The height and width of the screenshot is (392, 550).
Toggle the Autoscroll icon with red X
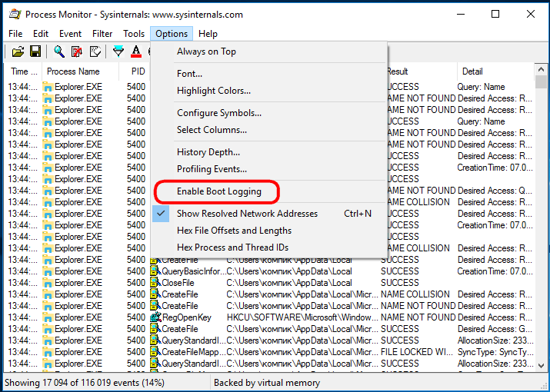click(x=77, y=51)
